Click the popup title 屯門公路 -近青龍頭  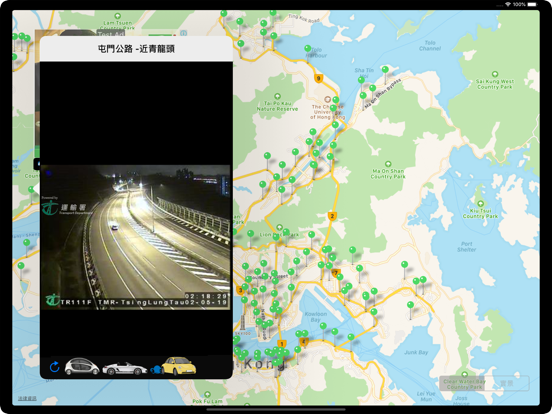pyautogui.click(x=136, y=49)
